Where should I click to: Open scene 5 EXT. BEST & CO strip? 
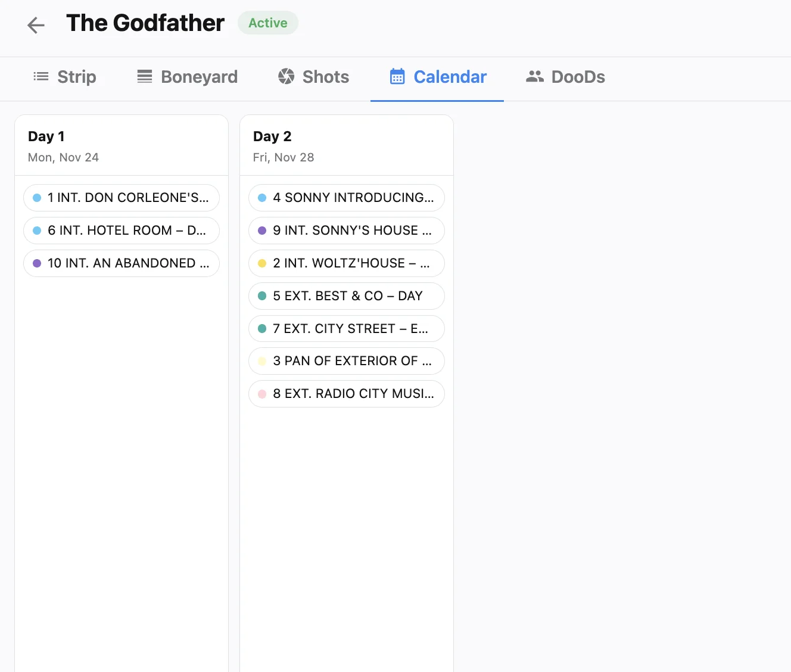click(x=347, y=296)
